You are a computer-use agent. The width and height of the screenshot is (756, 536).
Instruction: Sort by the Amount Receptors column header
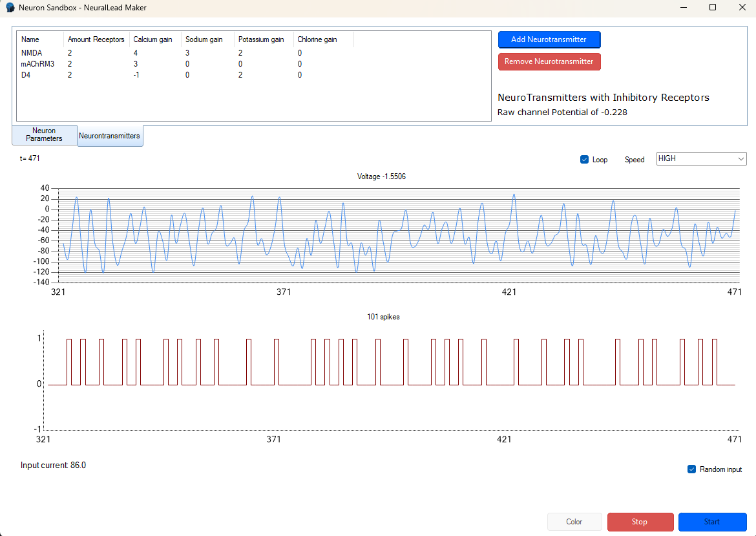pos(96,39)
